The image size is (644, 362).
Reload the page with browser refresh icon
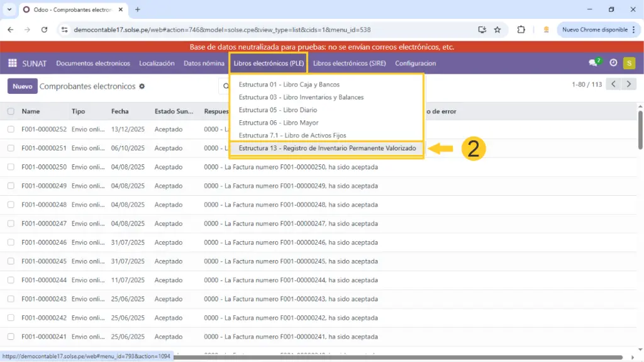click(x=44, y=30)
